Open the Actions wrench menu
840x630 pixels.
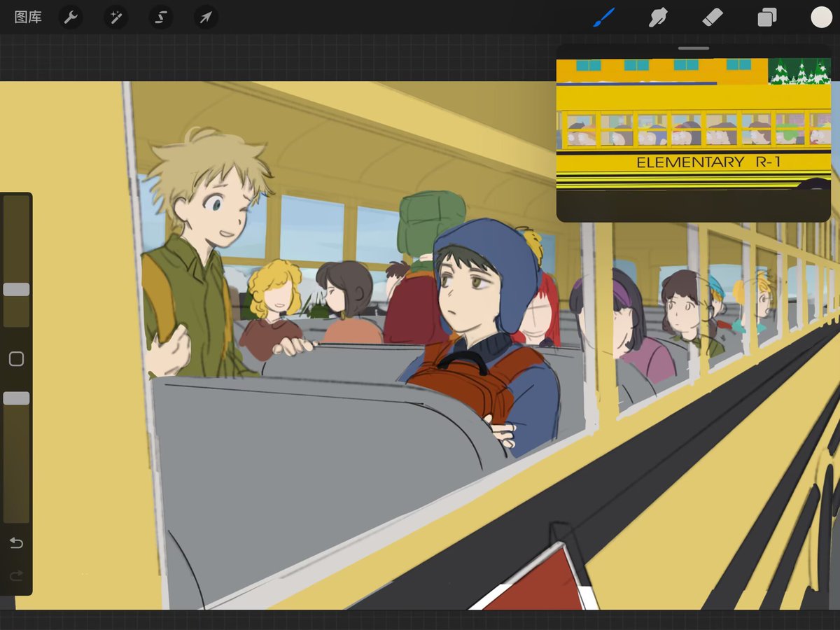click(70, 17)
